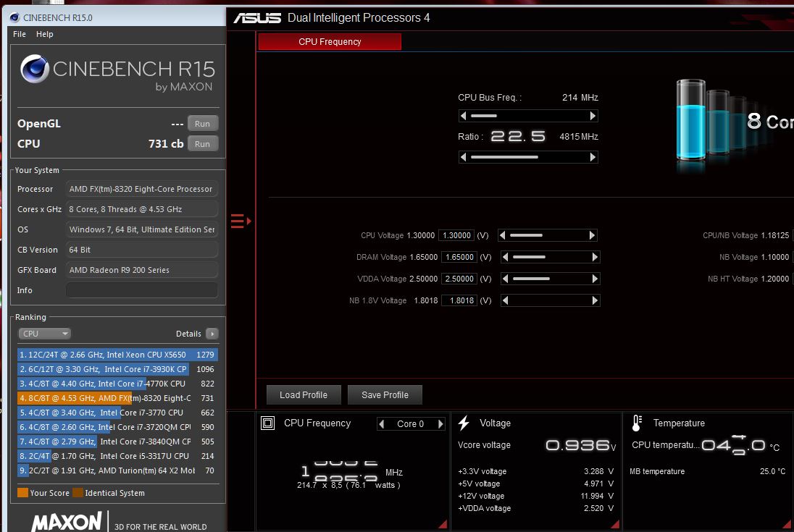Viewport: 794px width, 532px height.
Task: Select ranking row 5 Intel Core i7-3770
Action: pos(117,413)
